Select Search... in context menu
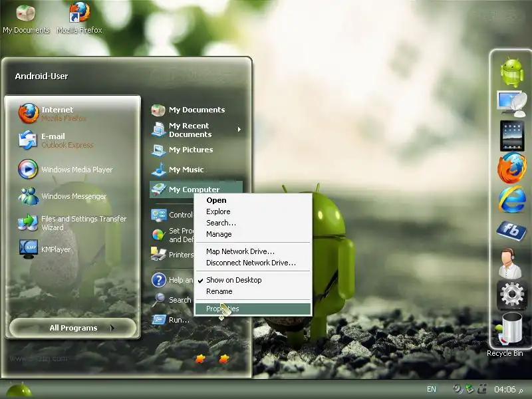 click(253, 223)
